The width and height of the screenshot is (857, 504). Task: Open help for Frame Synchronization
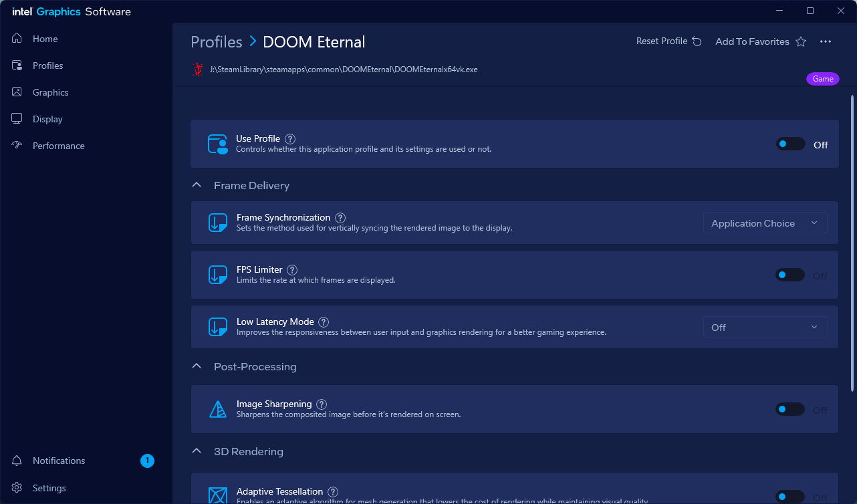tap(340, 218)
